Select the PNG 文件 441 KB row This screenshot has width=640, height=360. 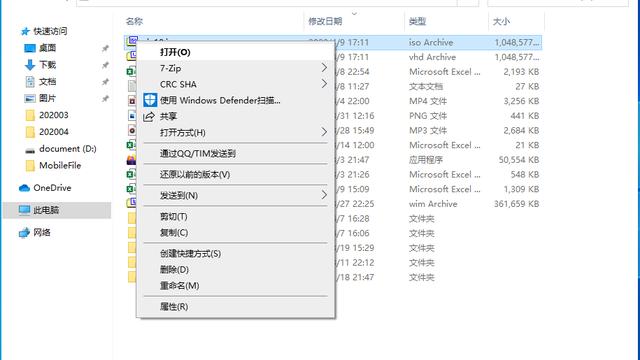(x=438, y=116)
